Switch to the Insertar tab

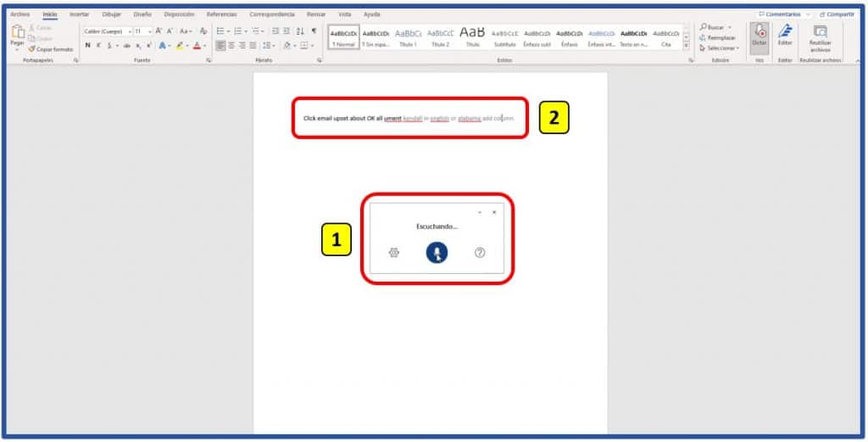coord(79,14)
